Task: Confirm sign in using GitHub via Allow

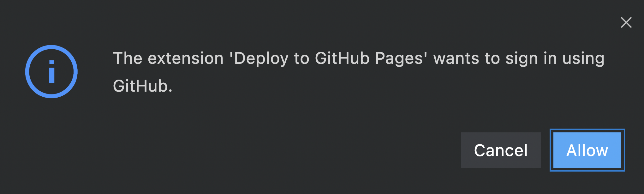Action: pos(587,150)
